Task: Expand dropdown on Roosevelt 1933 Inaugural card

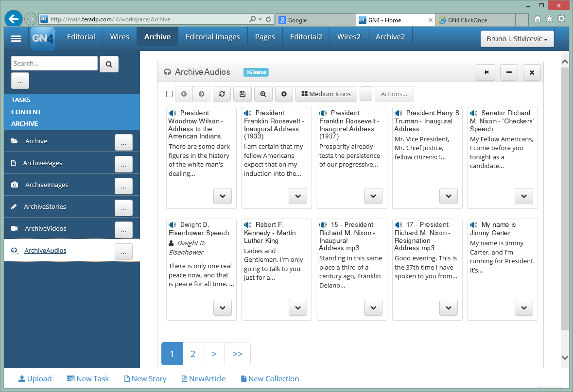Action: 298,196
